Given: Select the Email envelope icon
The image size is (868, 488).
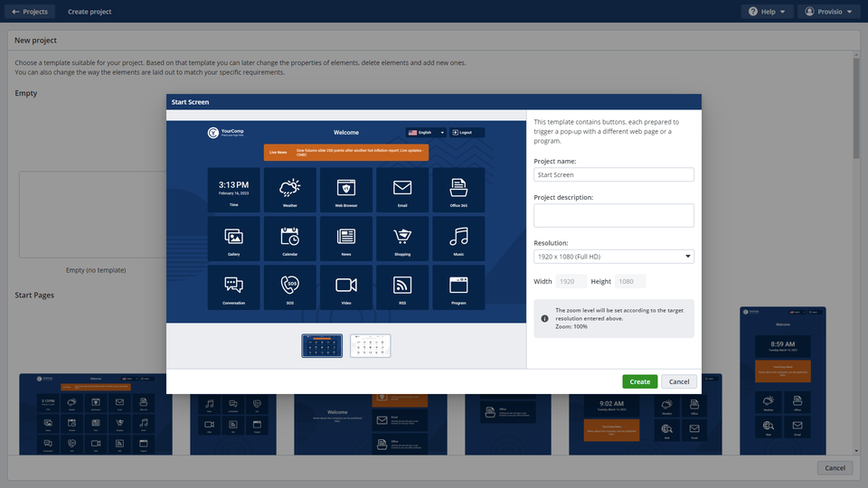Looking at the screenshot, I should (402, 187).
